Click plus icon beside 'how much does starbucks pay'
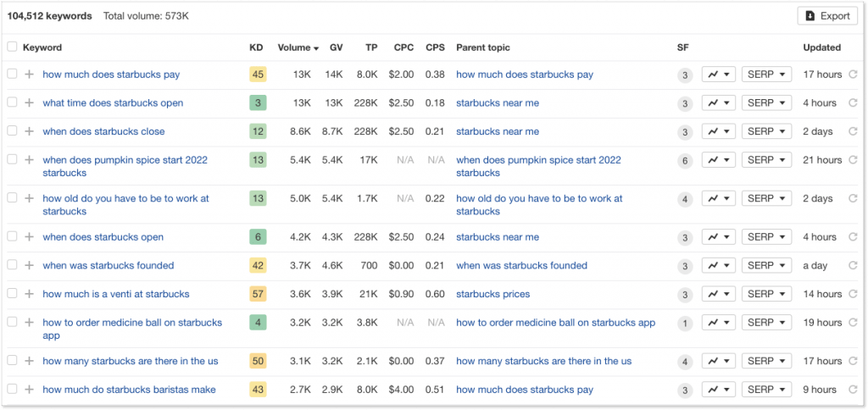 (x=29, y=75)
